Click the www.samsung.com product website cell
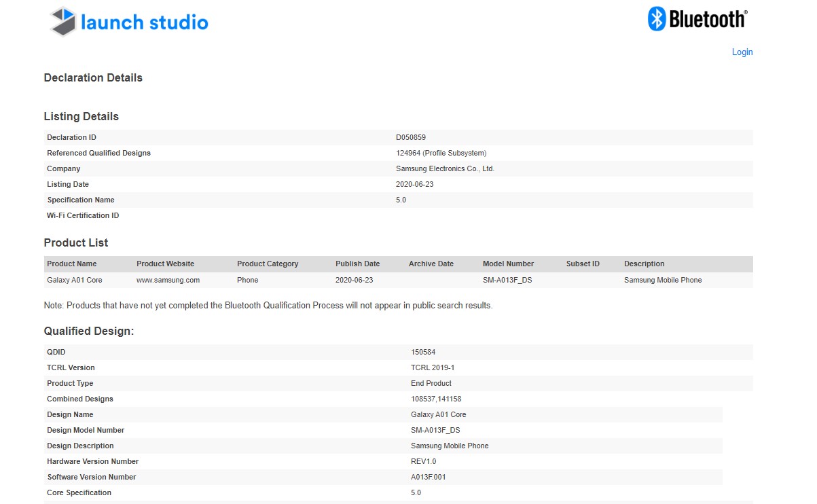The height and width of the screenshot is (504, 817). (x=168, y=281)
